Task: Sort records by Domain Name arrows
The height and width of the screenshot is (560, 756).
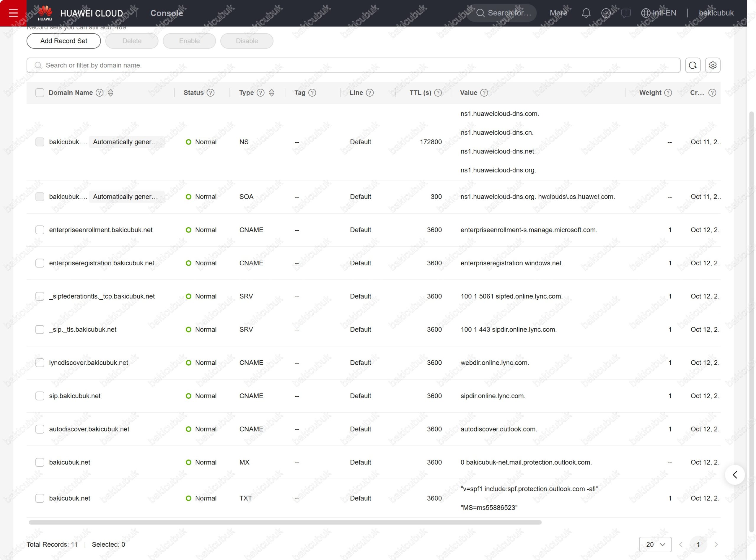Action: [110, 92]
